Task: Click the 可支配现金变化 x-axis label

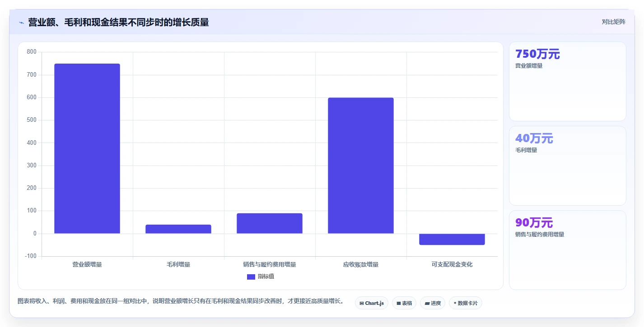Action: [452, 264]
